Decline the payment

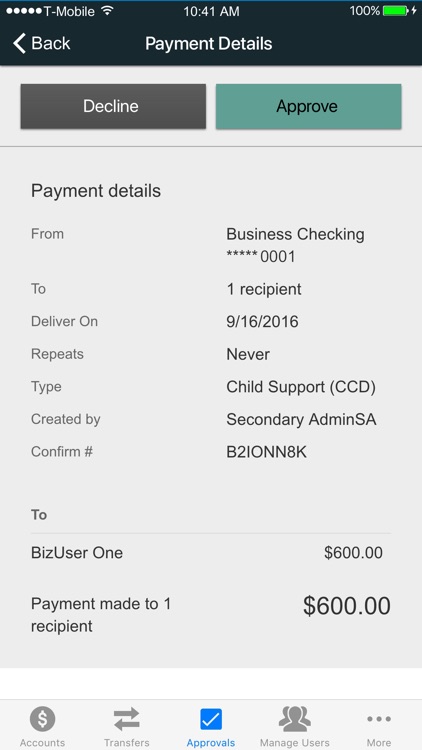[113, 106]
